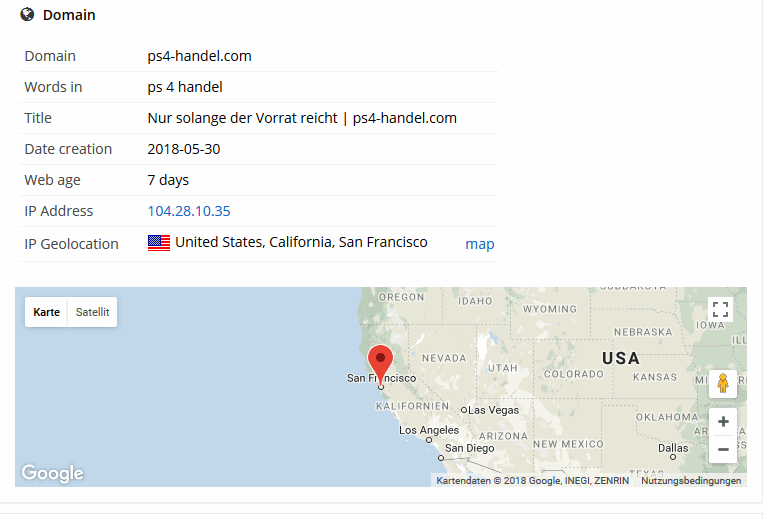The width and height of the screenshot is (766, 519).
Task: Click the Los Angeles label on map
Action: coord(429,430)
